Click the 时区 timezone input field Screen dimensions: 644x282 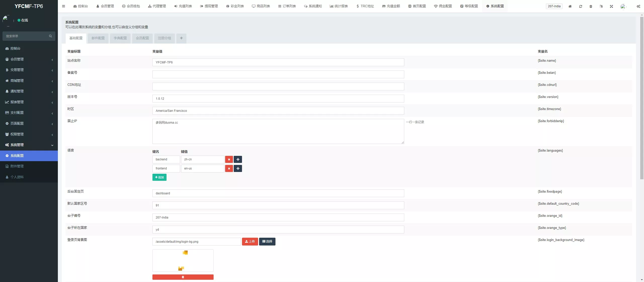(278, 111)
